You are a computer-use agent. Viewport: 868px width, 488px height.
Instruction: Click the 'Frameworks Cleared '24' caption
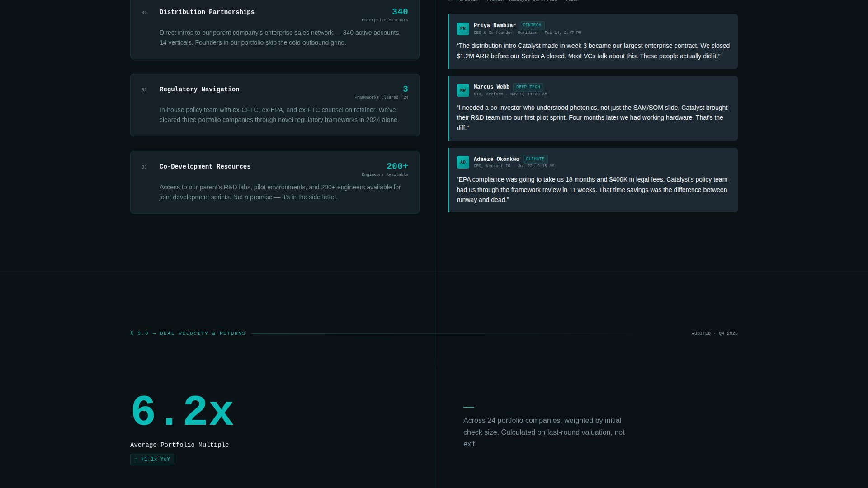pyautogui.click(x=381, y=98)
